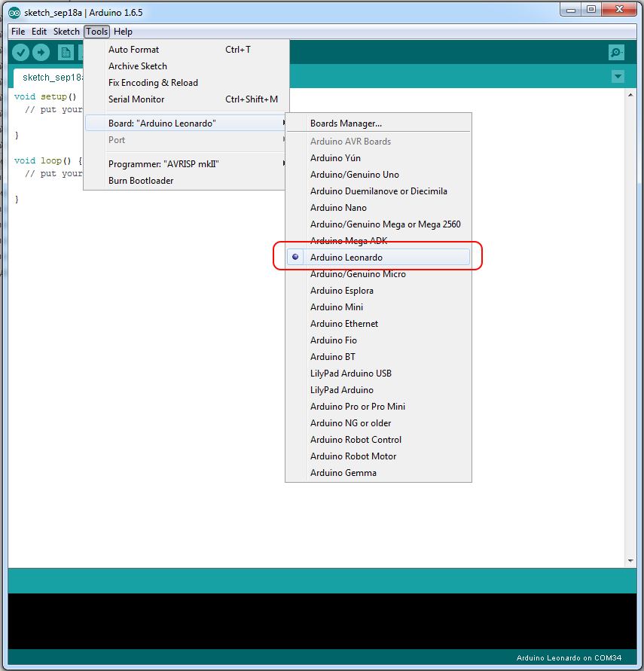
Task: Click editor scrollbar up arrow
Action: 630,95
